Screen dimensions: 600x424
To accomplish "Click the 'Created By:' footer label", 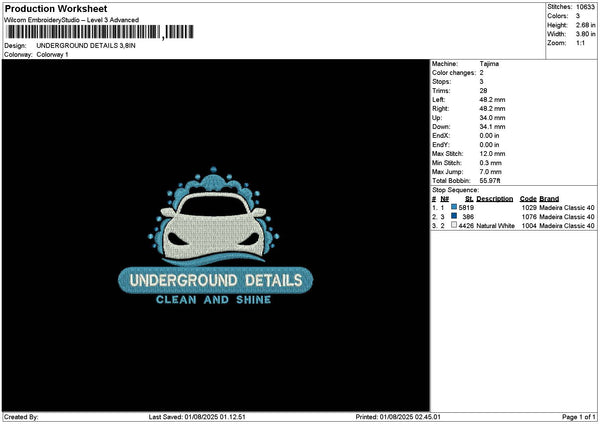I will (x=21, y=417).
